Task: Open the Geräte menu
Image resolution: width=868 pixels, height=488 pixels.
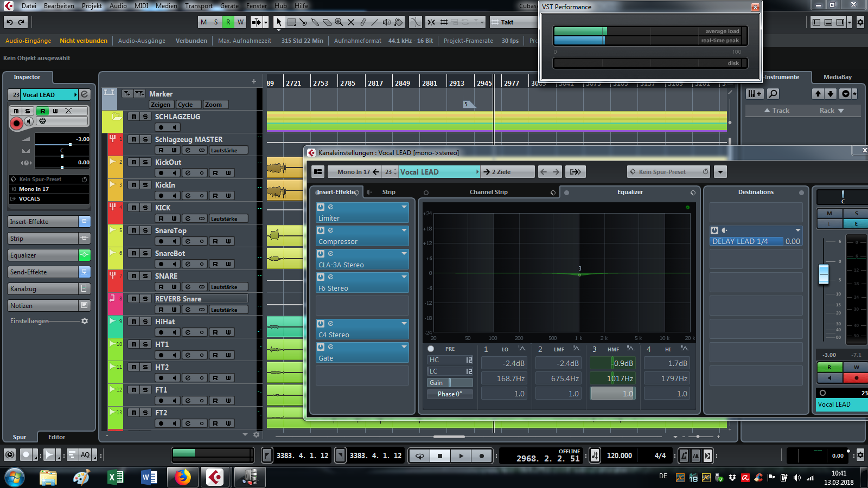Action: (x=229, y=6)
